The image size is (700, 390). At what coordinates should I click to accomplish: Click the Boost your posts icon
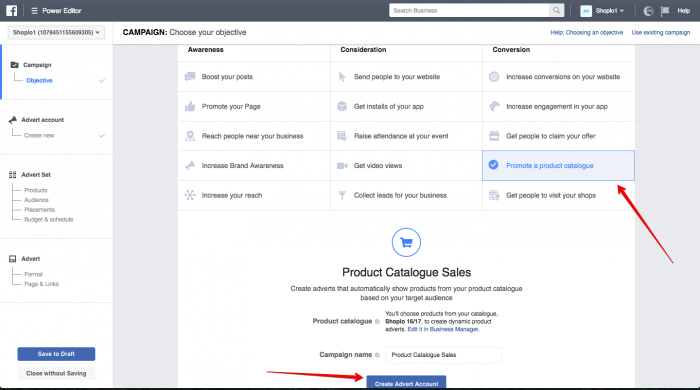tap(190, 77)
